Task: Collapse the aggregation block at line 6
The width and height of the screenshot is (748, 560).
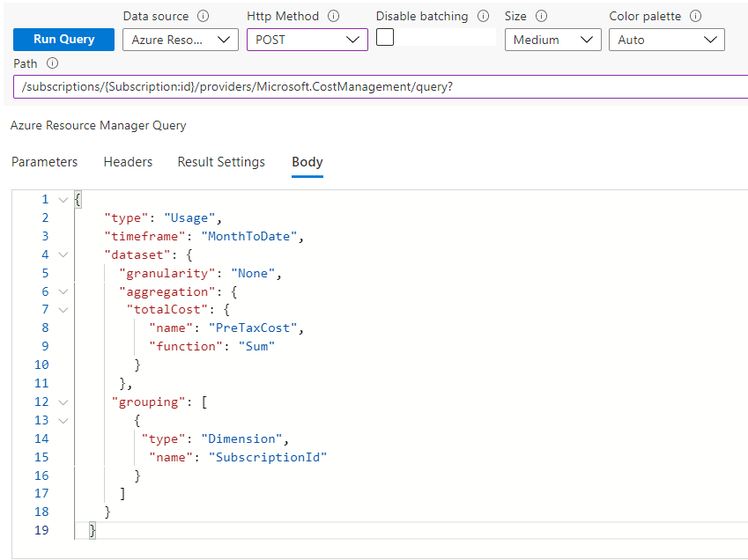Action: (x=63, y=291)
